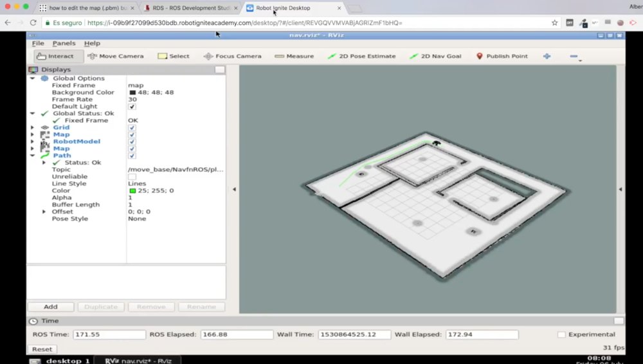Toggle the first Map display checkbox

tap(132, 134)
